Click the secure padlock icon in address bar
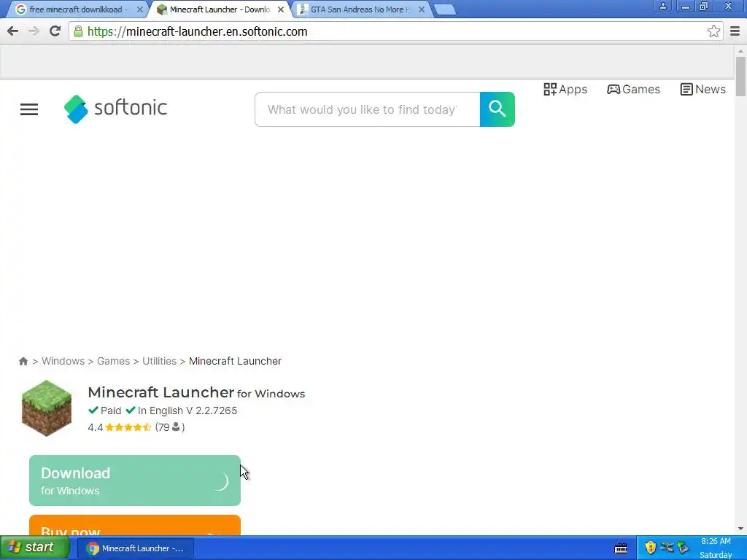This screenshot has width=747, height=560. 78,31
